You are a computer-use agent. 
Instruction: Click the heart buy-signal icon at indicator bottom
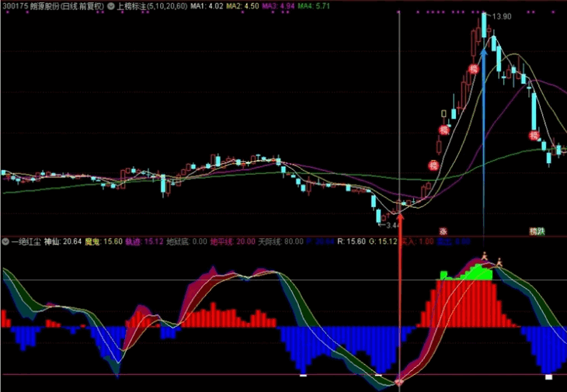(x=399, y=382)
